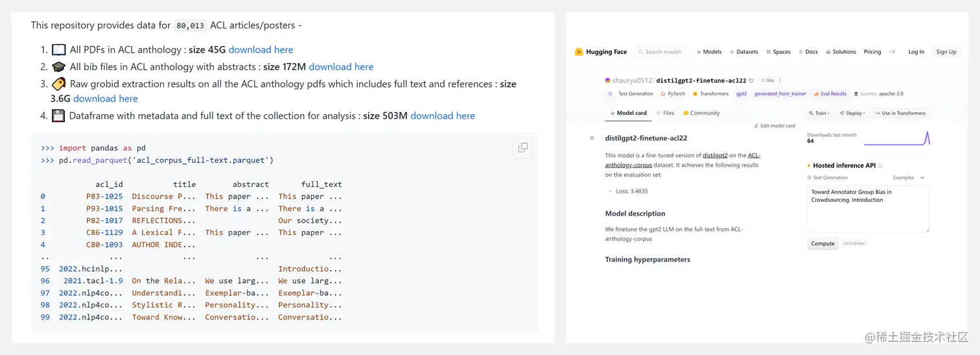The height and width of the screenshot is (355, 980).
Task: Open the Deploy dropdown
Action: tap(852, 113)
